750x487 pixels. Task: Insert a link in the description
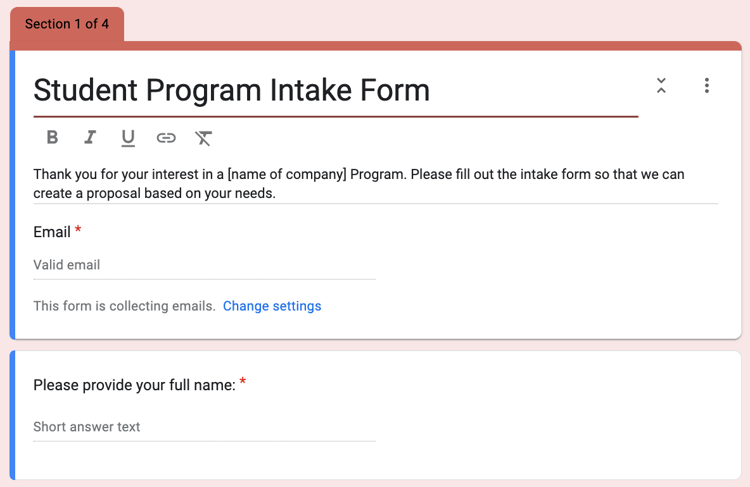point(166,138)
